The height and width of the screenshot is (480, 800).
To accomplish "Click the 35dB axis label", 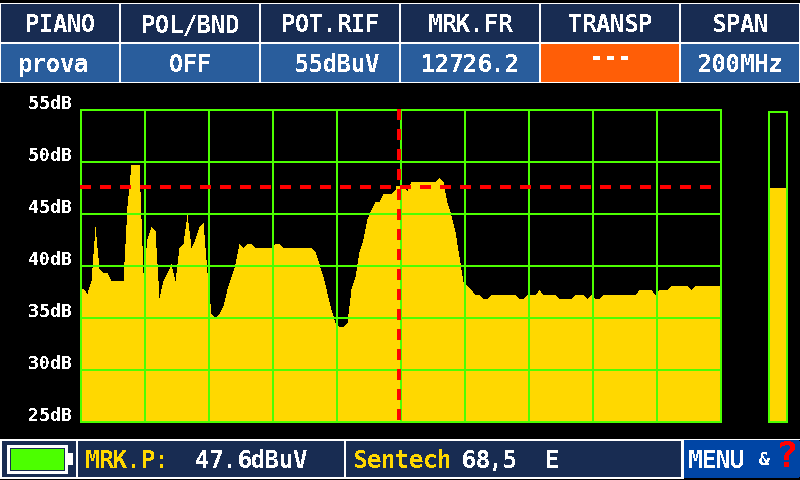I will (x=50, y=311).
